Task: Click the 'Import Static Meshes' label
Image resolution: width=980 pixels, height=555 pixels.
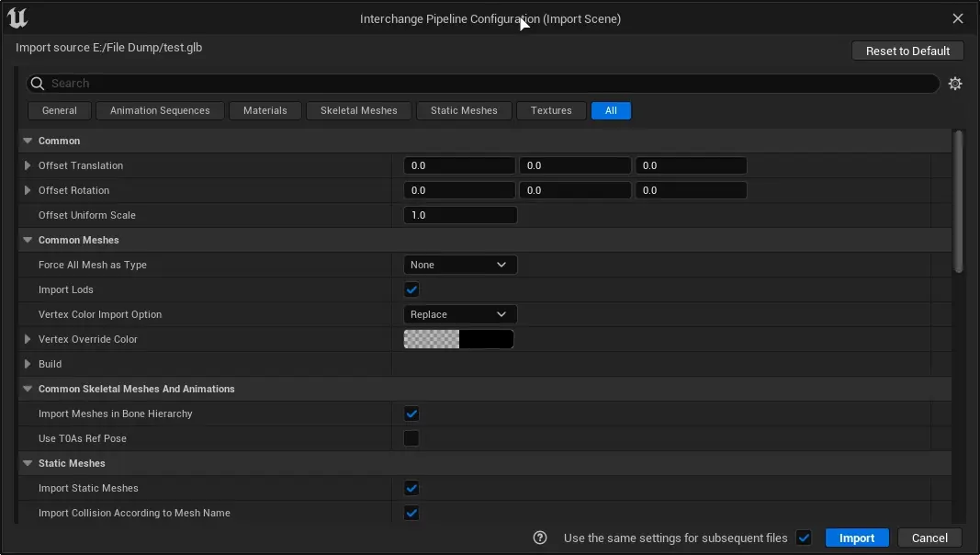Action: [88, 488]
